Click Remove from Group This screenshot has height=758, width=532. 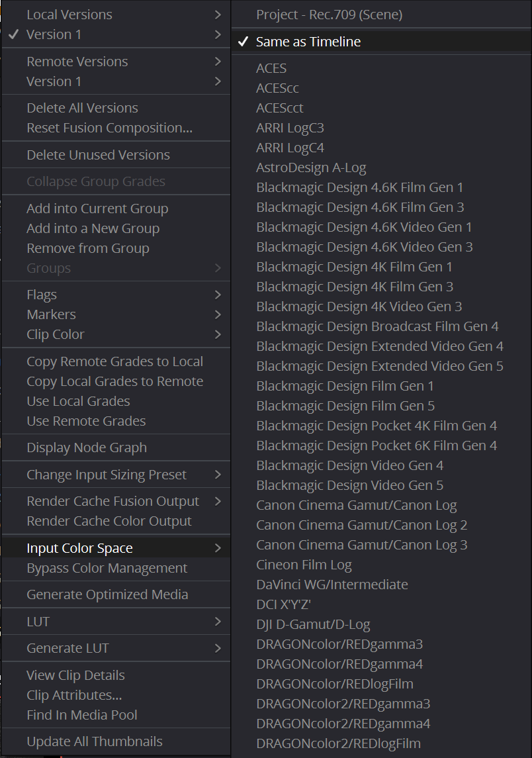click(116, 248)
